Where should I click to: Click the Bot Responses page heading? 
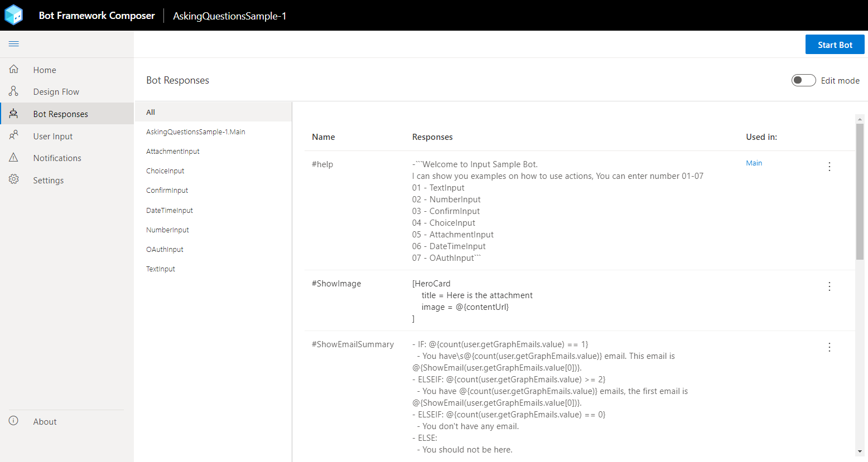point(177,80)
